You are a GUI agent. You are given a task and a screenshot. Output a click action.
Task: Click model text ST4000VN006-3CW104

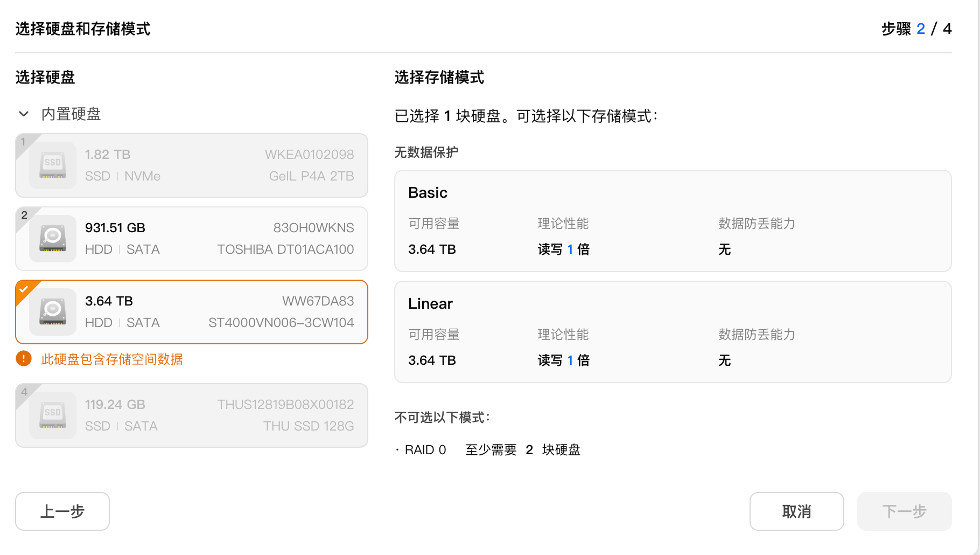coord(281,323)
